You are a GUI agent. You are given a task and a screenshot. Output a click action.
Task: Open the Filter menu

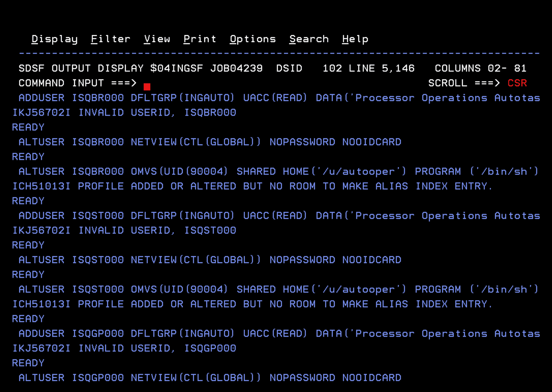pos(110,39)
